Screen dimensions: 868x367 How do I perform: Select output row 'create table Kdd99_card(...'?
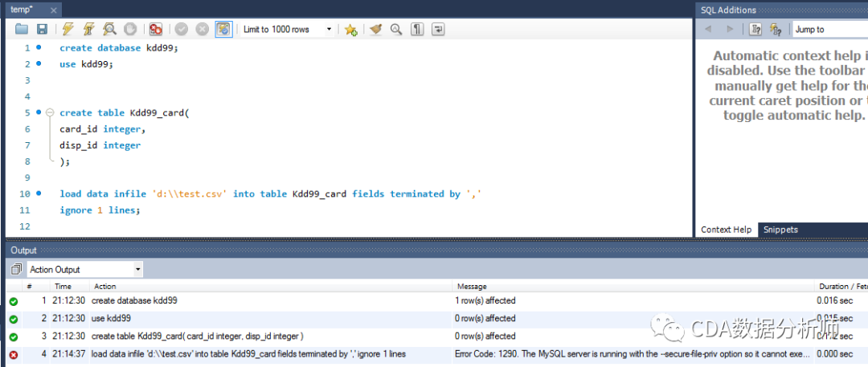pos(436,336)
